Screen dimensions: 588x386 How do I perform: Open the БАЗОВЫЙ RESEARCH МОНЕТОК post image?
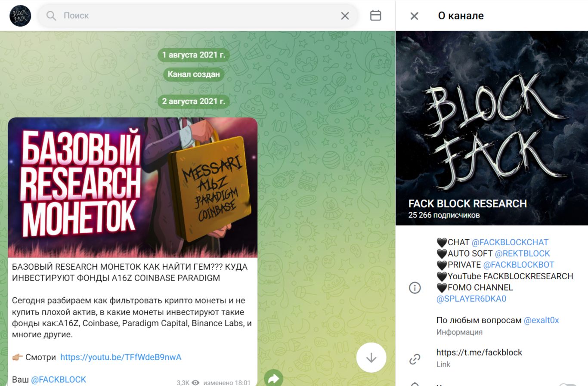point(133,188)
